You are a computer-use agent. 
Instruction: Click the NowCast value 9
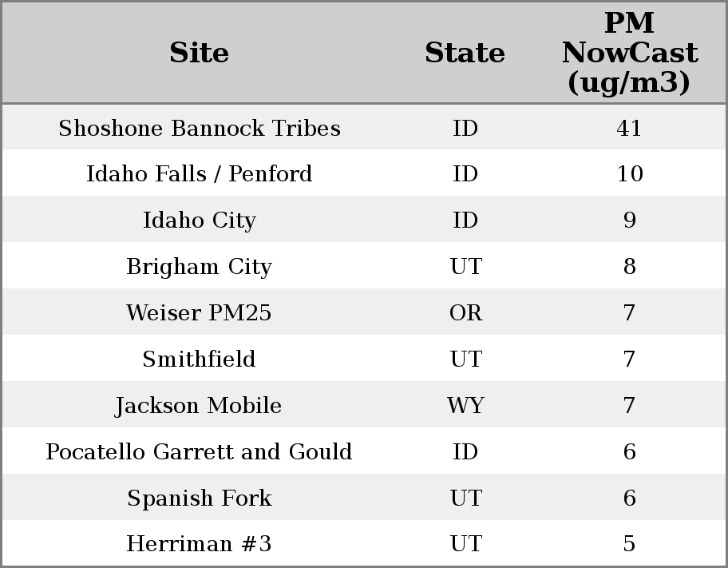click(629, 220)
